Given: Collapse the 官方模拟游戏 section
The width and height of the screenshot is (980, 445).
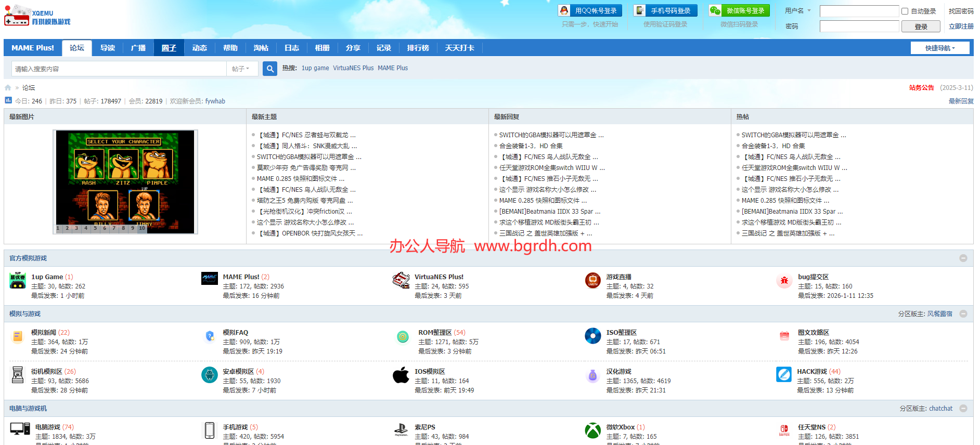Looking at the screenshot, I should [x=963, y=258].
